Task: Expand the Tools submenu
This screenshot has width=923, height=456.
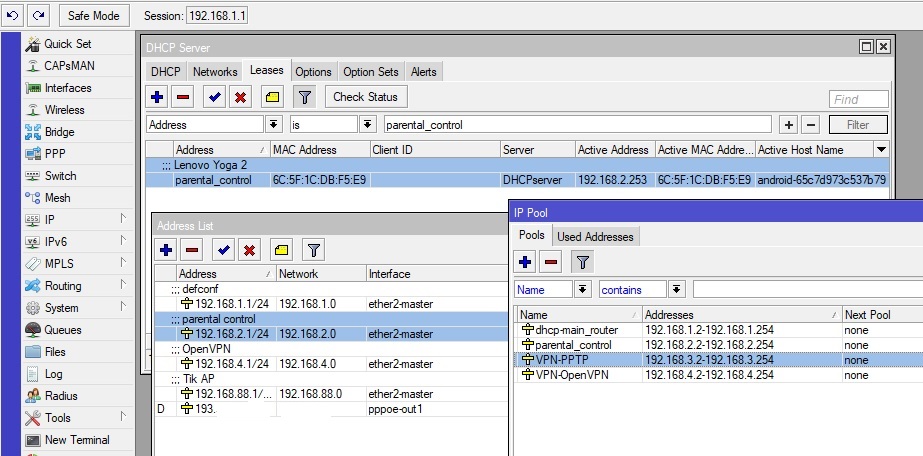Action: (x=77, y=418)
